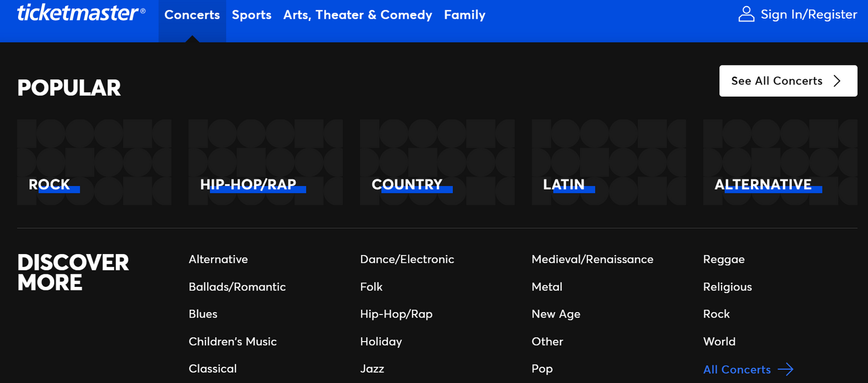Click the user profile icon
This screenshot has height=383, width=868.
[x=746, y=14]
